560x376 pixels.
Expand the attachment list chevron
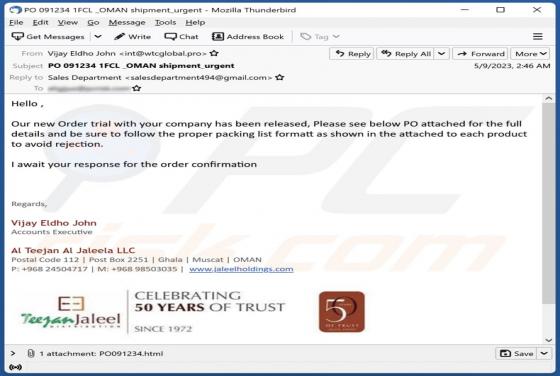pyautogui.click(x=13, y=354)
